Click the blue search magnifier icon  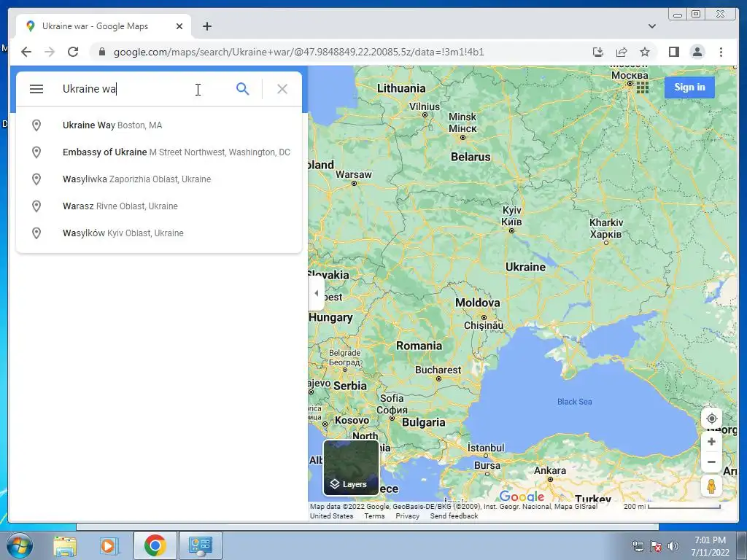(x=242, y=89)
